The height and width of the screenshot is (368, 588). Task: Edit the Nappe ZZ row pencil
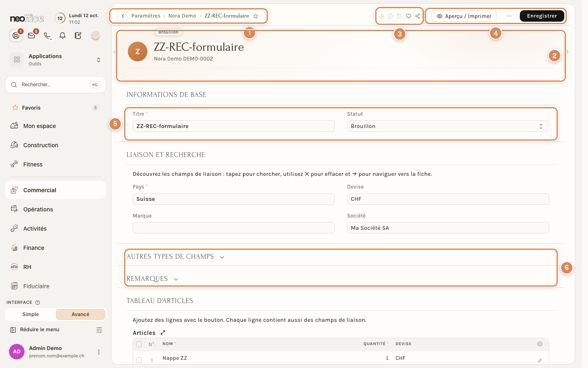pos(540,360)
